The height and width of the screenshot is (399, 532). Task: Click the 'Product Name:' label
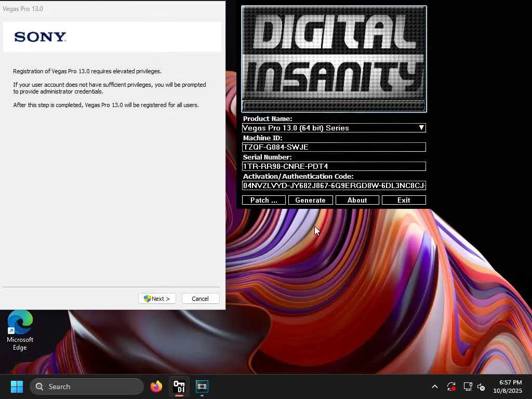click(x=268, y=119)
